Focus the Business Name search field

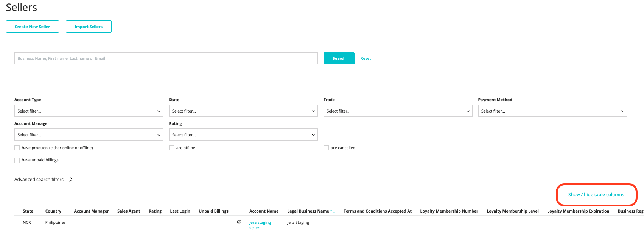coord(166,58)
